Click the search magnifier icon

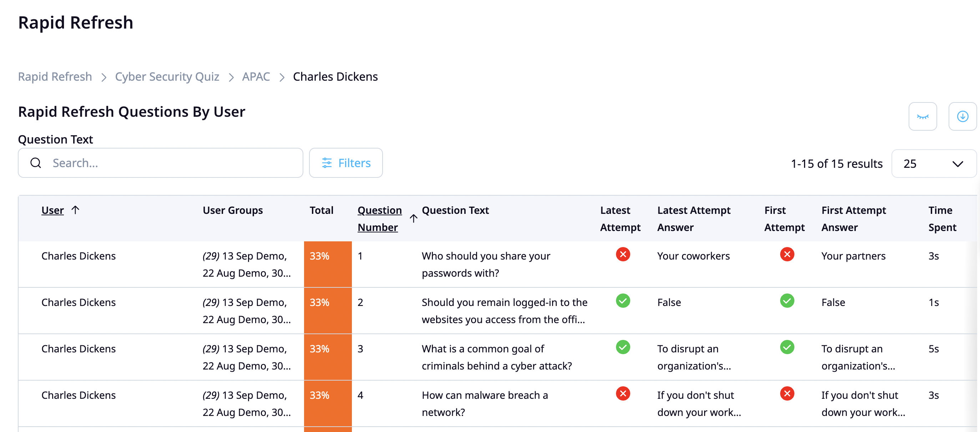click(x=36, y=163)
